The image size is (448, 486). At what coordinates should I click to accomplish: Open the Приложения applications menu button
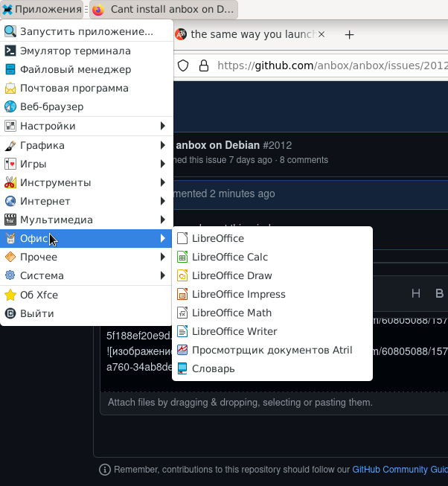tap(42, 10)
